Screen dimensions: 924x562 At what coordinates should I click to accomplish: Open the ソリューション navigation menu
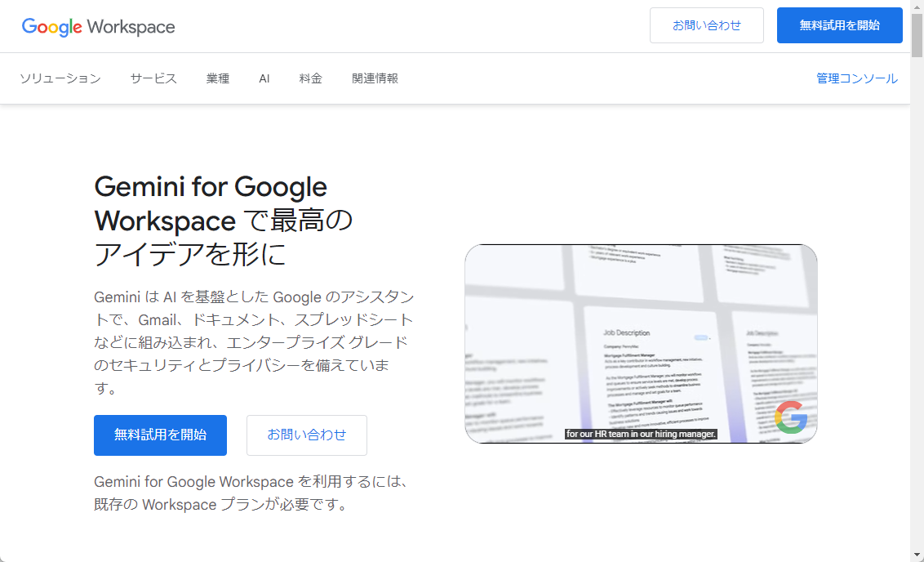[x=60, y=78]
